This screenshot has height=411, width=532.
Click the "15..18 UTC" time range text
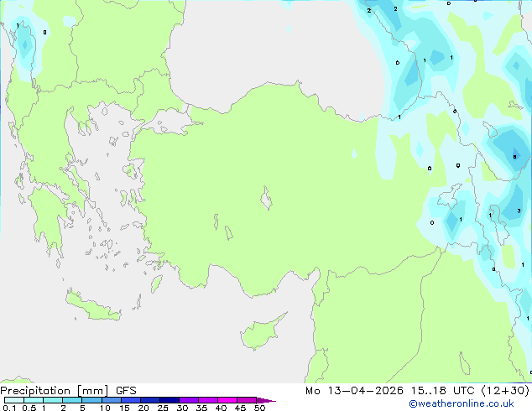[x=443, y=391]
